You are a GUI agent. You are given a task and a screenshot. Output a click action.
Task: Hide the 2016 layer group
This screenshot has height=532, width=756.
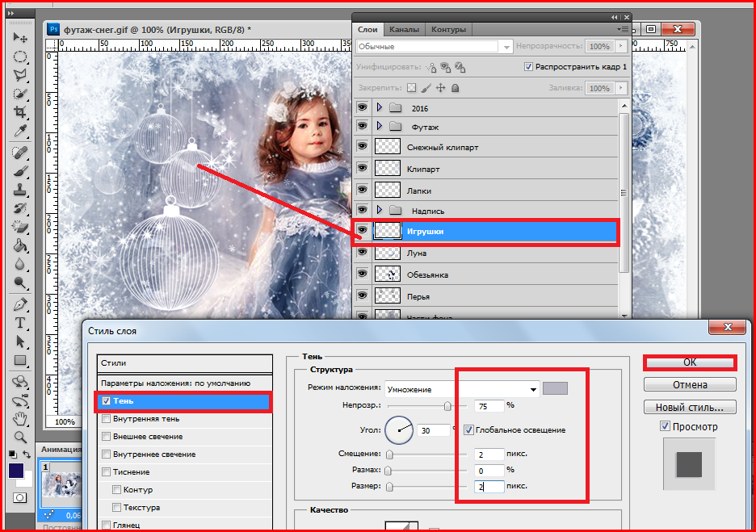point(362,107)
